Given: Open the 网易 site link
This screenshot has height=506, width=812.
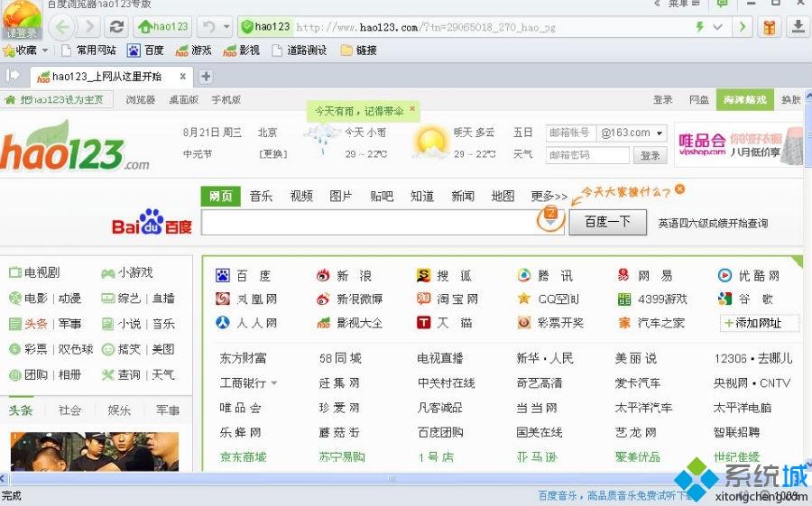Looking at the screenshot, I should tap(645, 275).
